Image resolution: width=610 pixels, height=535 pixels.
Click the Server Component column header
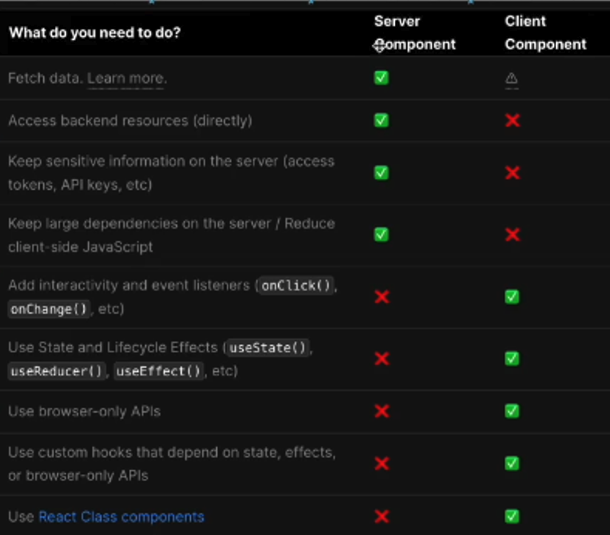click(414, 33)
